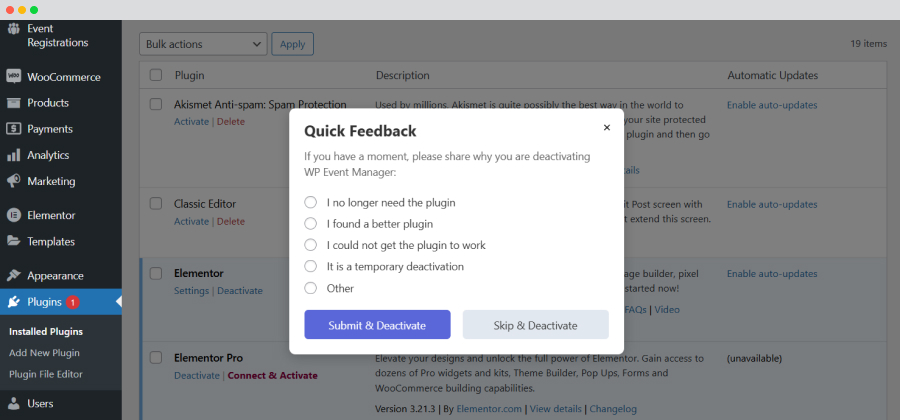
Task: Click the macOS green maximize window button
Action: pos(34,10)
